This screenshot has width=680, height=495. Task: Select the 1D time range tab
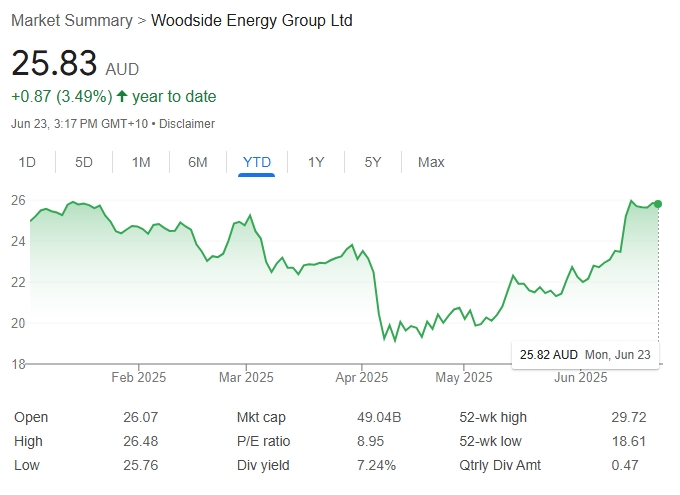28,162
